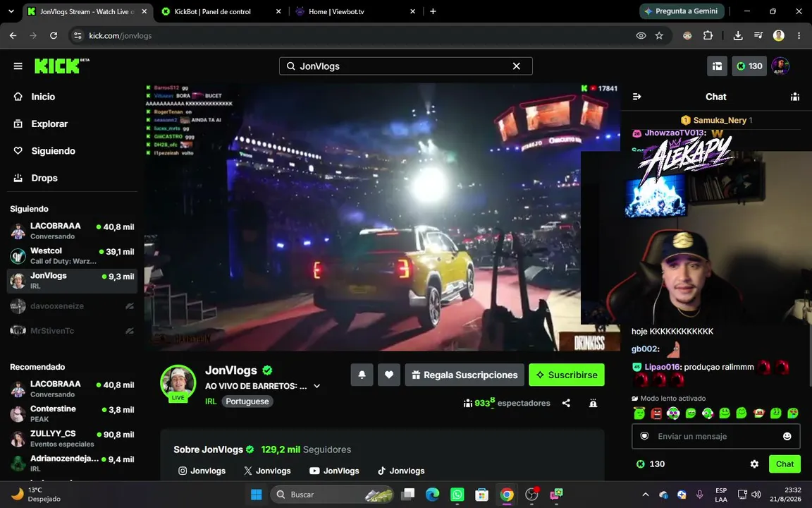This screenshot has width=812, height=508.
Task: Reload the page in Chrome
Action: 54,36
